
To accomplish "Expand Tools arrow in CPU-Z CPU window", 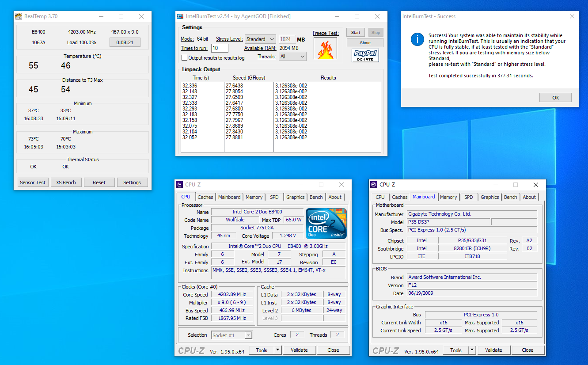I will (x=277, y=350).
